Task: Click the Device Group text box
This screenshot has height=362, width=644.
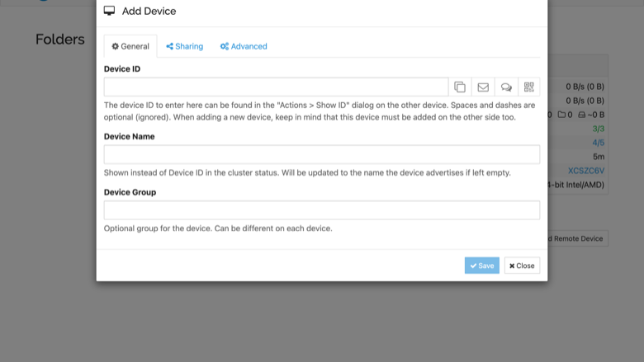Action: 322,210
